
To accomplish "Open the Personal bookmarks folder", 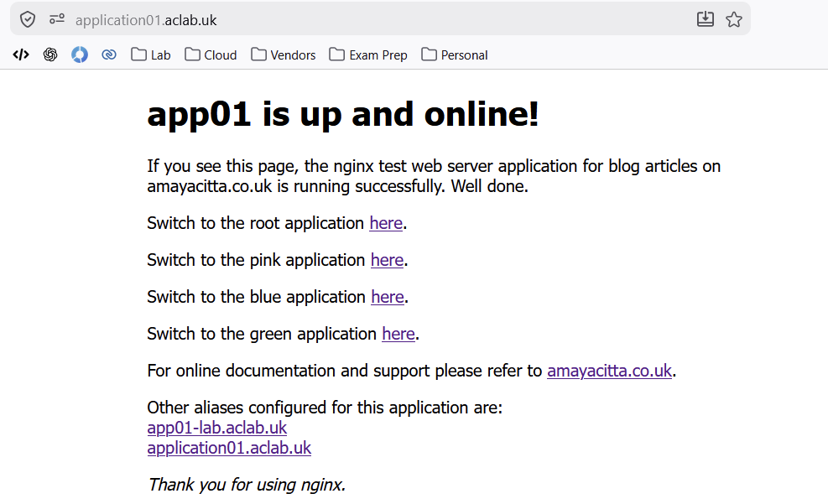I will (x=455, y=55).
